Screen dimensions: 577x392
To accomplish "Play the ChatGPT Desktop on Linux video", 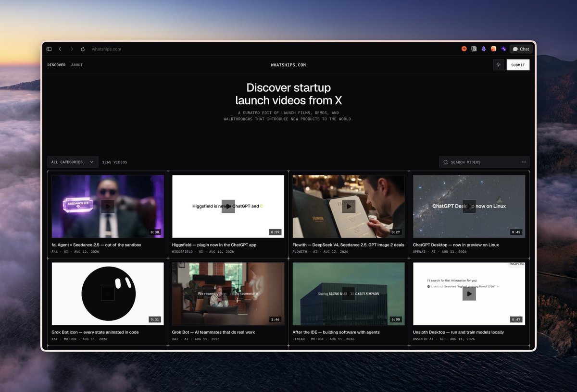I will coord(469,206).
